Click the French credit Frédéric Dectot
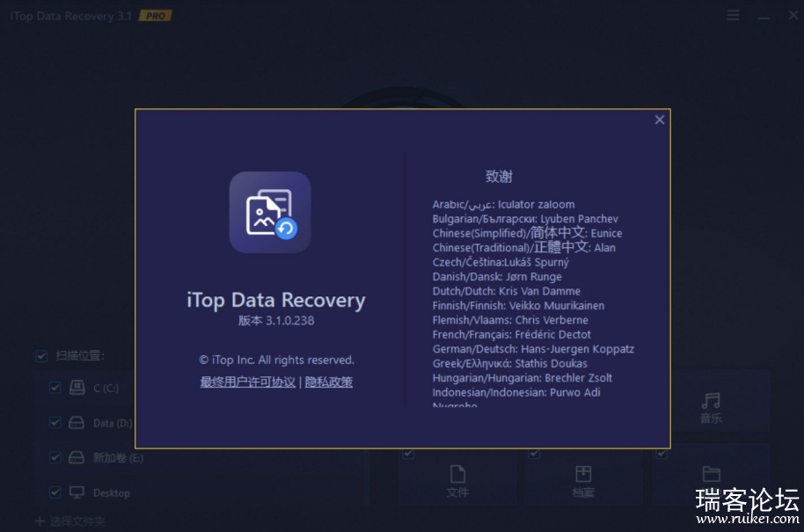804x532 pixels. 511,335
